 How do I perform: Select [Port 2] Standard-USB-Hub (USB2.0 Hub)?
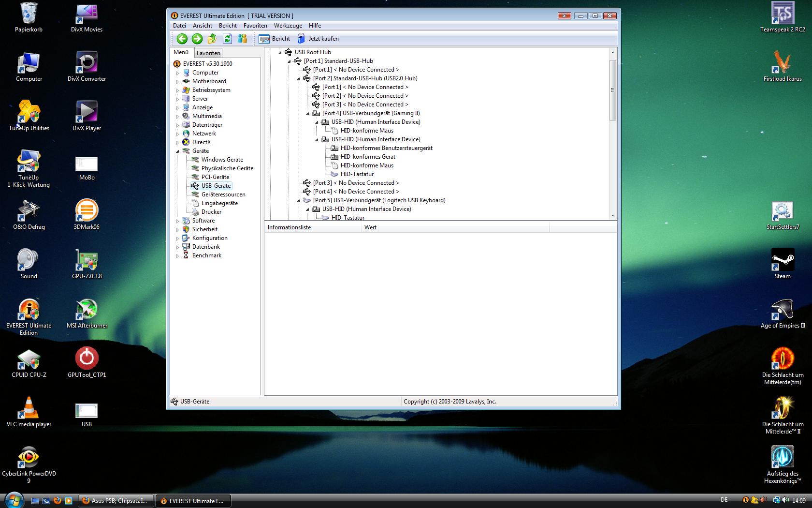365,78
